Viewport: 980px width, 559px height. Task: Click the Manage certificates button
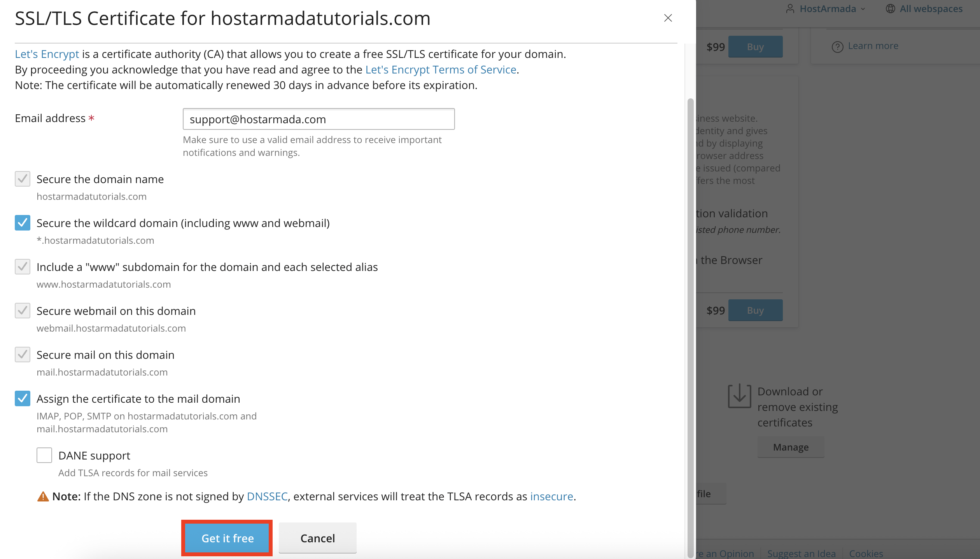[x=791, y=447]
